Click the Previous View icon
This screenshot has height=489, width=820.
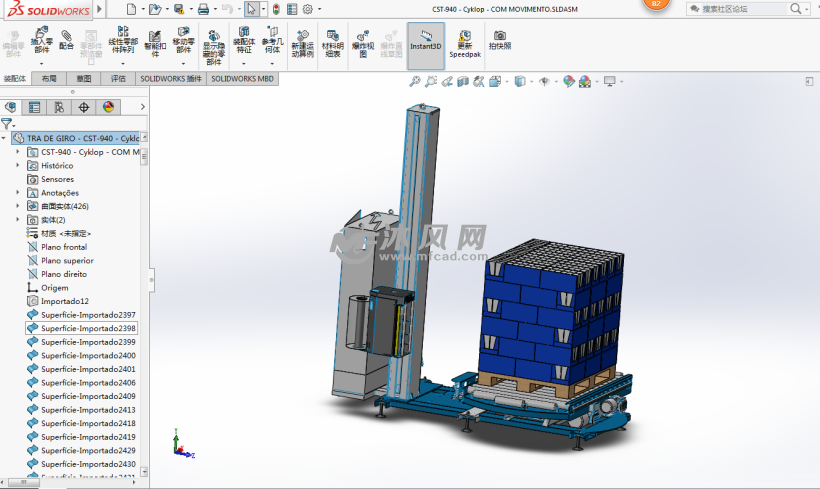447,82
